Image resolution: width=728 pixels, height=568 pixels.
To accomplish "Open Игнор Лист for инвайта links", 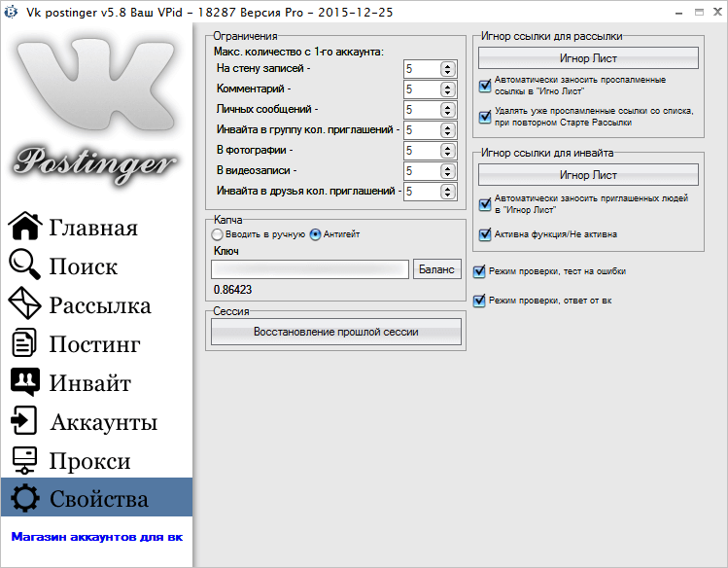I will (x=588, y=175).
